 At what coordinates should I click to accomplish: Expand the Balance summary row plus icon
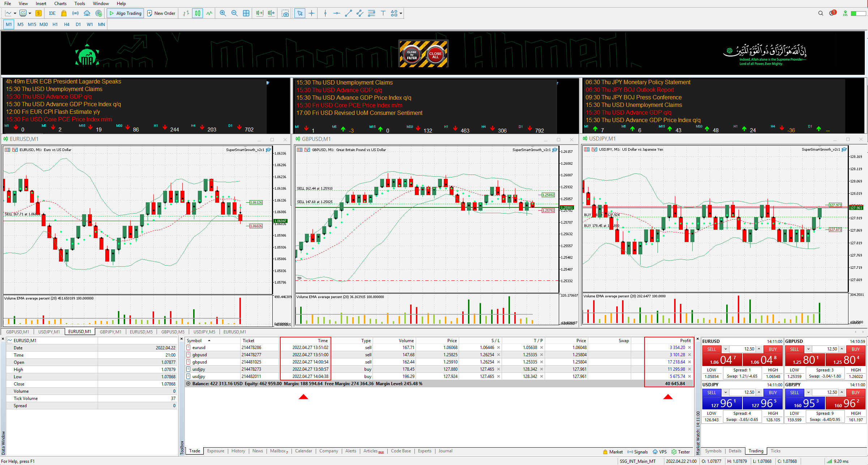[x=188, y=384]
